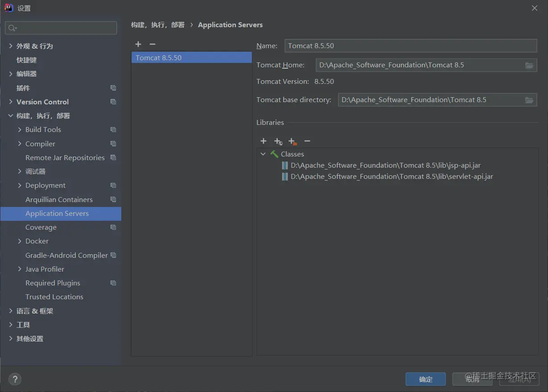
Task: Click the IntelliJ logo in title bar
Action: tap(9, 8)
